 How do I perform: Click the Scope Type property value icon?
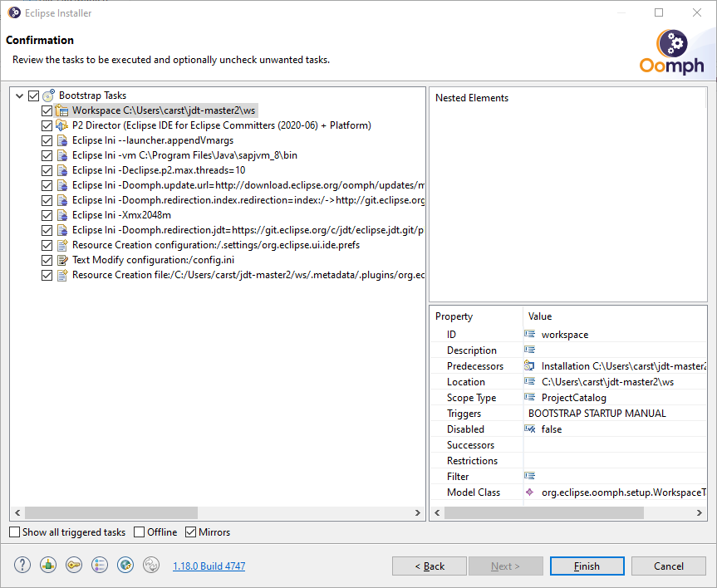529,397
